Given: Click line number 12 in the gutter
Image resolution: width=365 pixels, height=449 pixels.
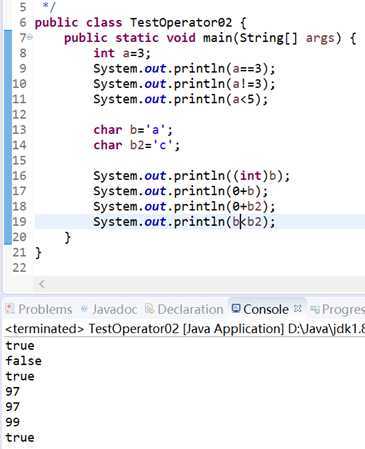Looking at the screenshot, I should [19, 114].
